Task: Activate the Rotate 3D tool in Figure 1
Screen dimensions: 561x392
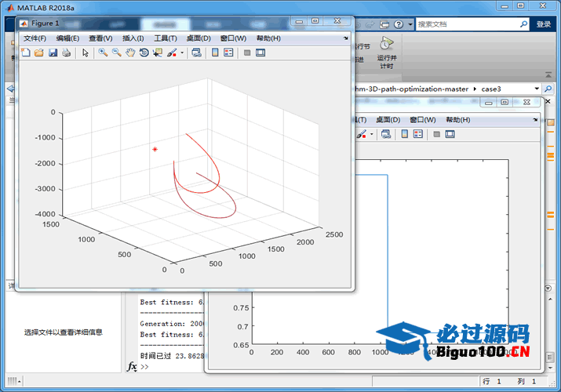Action: pos(144,53)
